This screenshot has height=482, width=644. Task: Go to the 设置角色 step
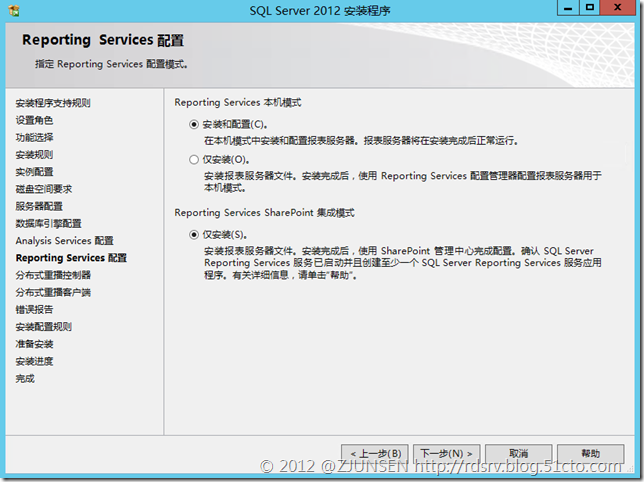34,120
